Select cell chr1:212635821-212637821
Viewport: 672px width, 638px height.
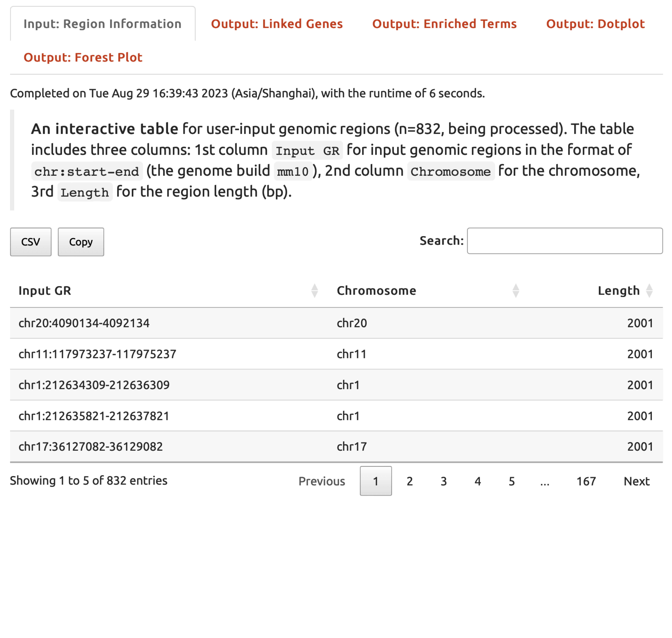click(x=94, y=416)
